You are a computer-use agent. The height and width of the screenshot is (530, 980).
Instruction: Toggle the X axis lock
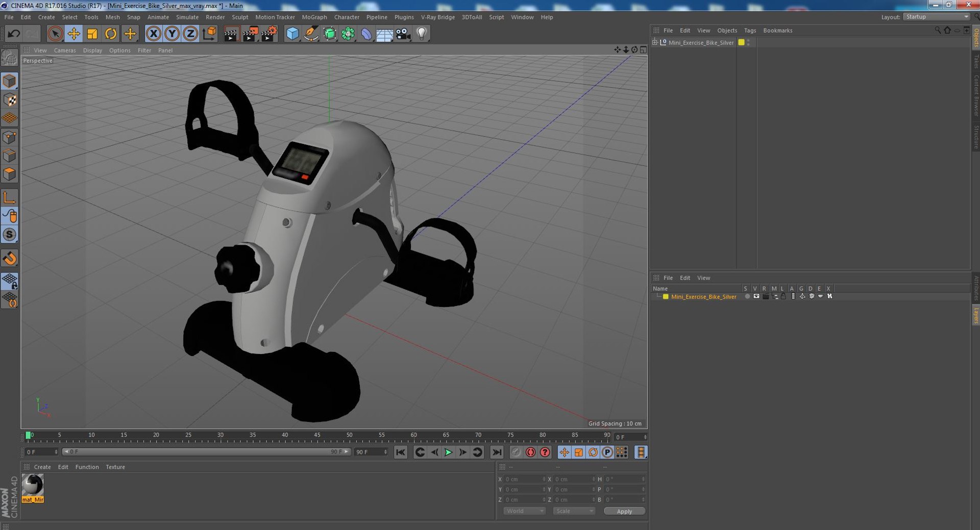tap(153, 34)
